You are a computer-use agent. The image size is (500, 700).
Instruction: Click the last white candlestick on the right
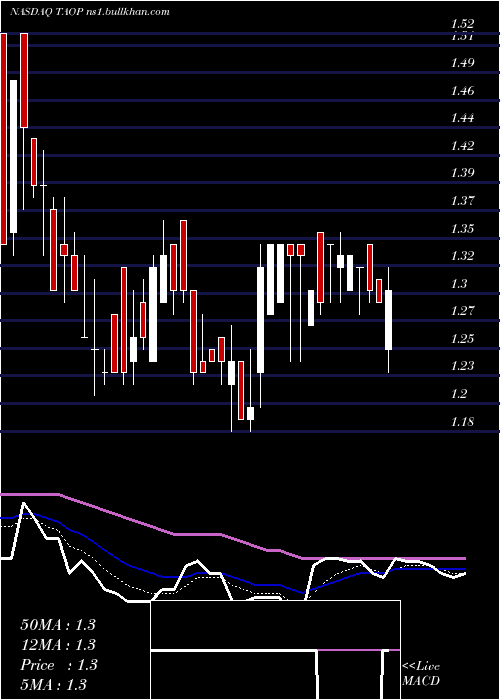tap(389, 320)
